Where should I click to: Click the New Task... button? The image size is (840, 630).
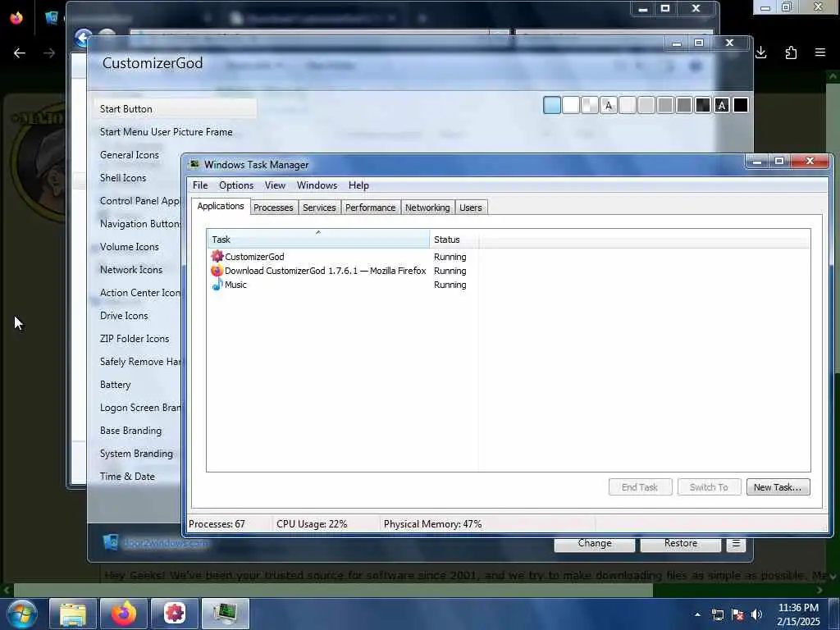tap(778, 487)
